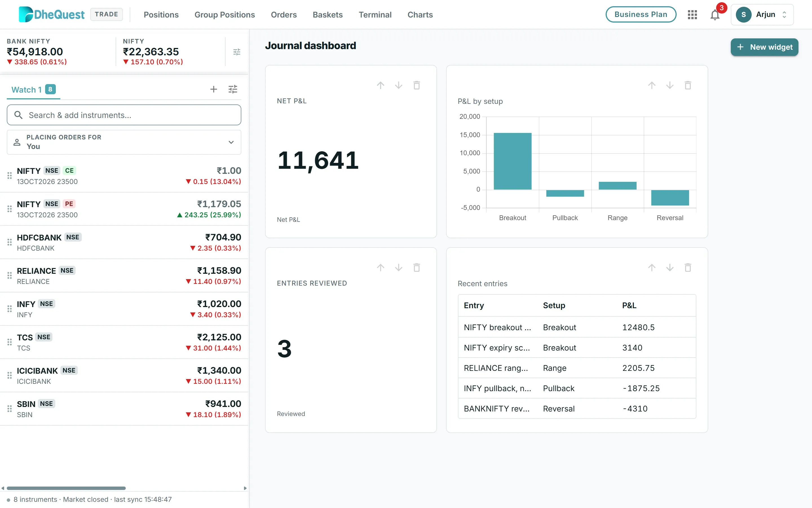Click the index ticker settings sliders icon
Screen dimensions: 812x508
237,52
